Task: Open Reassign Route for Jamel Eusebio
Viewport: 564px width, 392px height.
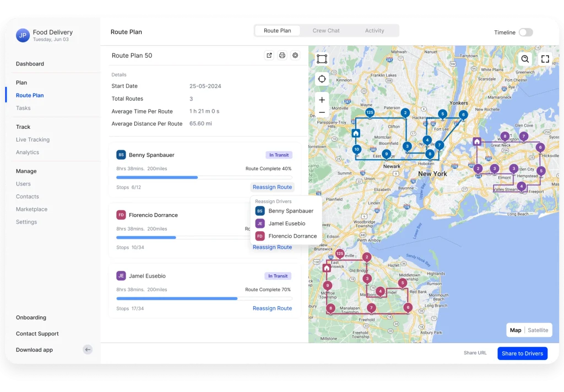Action: point(272,308)
